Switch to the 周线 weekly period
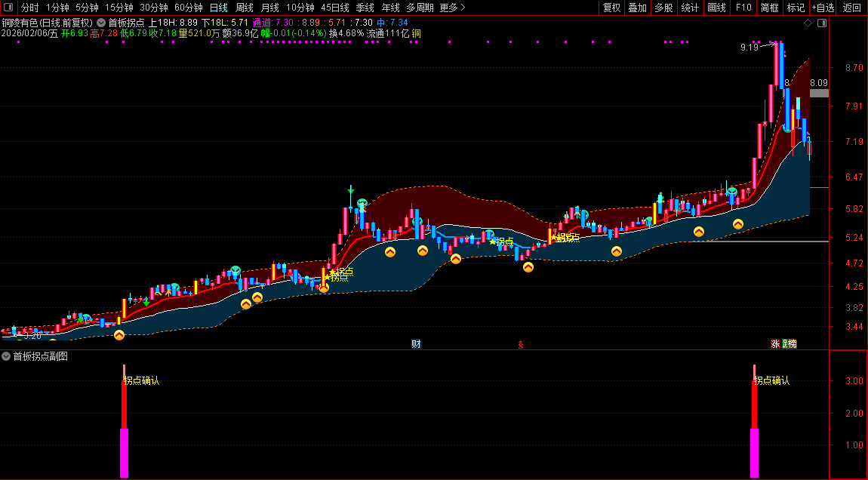This screenshot has height=480, width=868. 244,8
